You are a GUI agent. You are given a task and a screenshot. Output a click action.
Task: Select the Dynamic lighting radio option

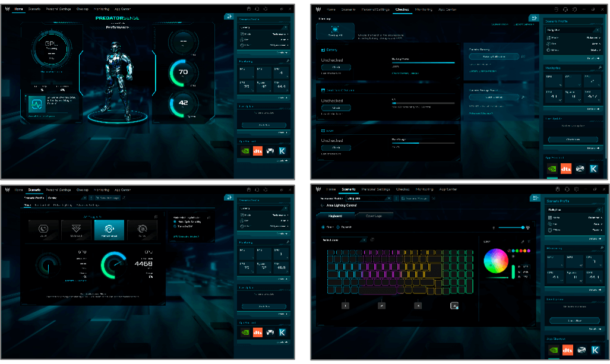coord(338,227)
